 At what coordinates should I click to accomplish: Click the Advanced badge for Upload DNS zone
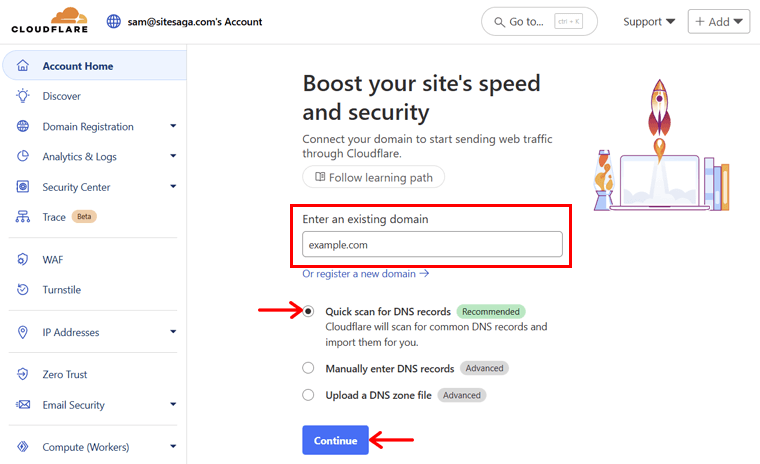(x=461, y=395)
